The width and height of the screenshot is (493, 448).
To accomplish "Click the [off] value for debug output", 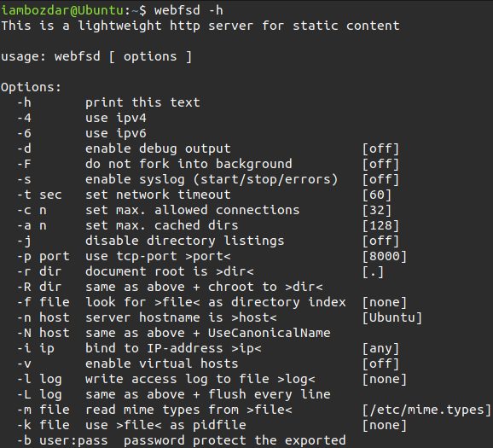I will click(x=380, y=148).
